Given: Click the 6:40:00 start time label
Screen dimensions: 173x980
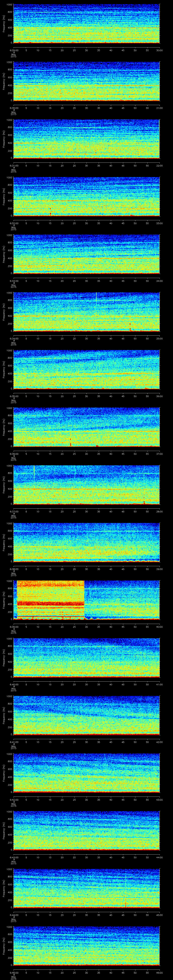Looking at the screenshot, I should coord(14,684).
